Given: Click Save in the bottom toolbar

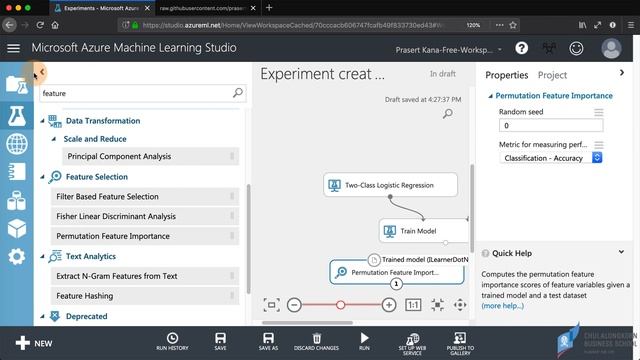Looking at the screenshot, I should pos(220,341).
